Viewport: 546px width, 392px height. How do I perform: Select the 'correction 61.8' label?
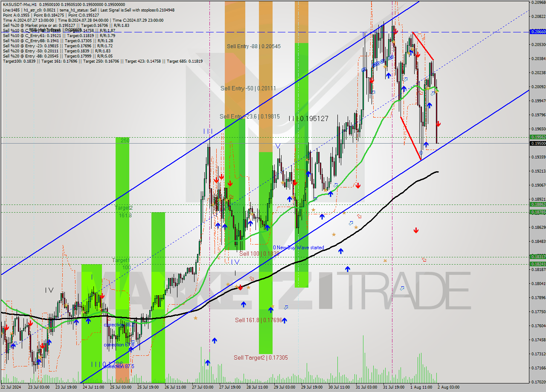(x=119, y=345)
